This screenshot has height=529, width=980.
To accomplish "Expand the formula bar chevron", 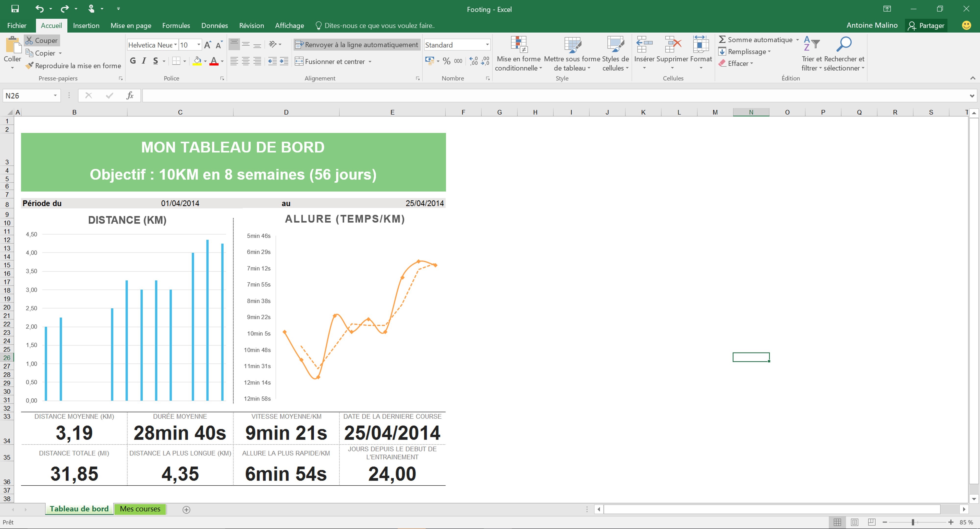I will point(972,96).
